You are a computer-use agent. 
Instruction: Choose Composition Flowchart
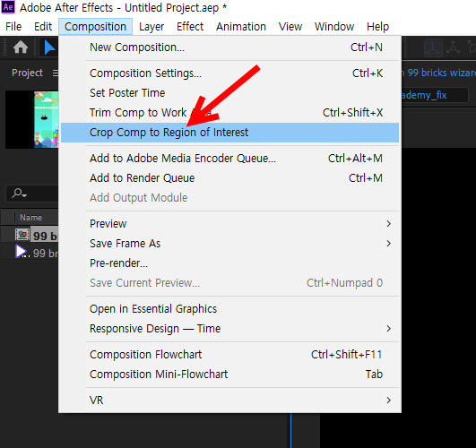point(229,355)
